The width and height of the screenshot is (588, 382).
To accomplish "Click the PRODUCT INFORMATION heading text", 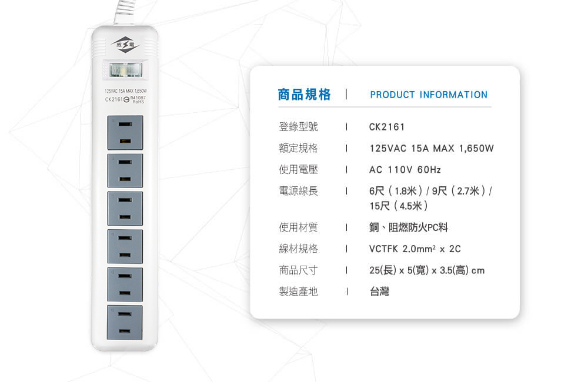I will click(x=429, y=95).
